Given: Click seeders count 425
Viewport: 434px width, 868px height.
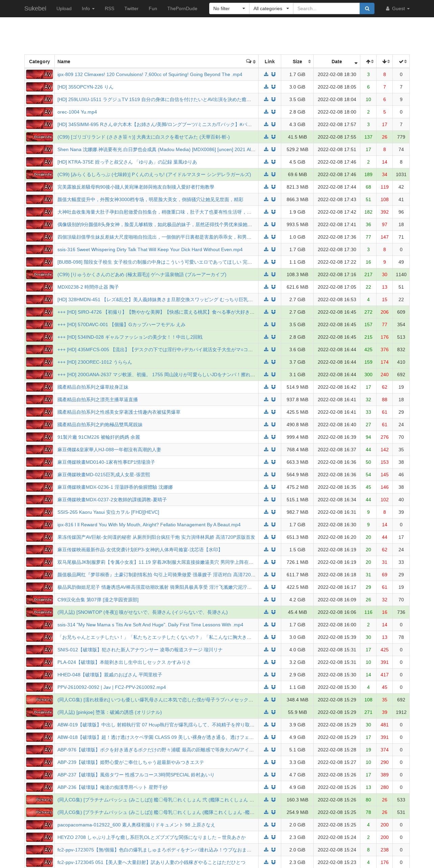Looking at the screenshot, I should 368,349.
